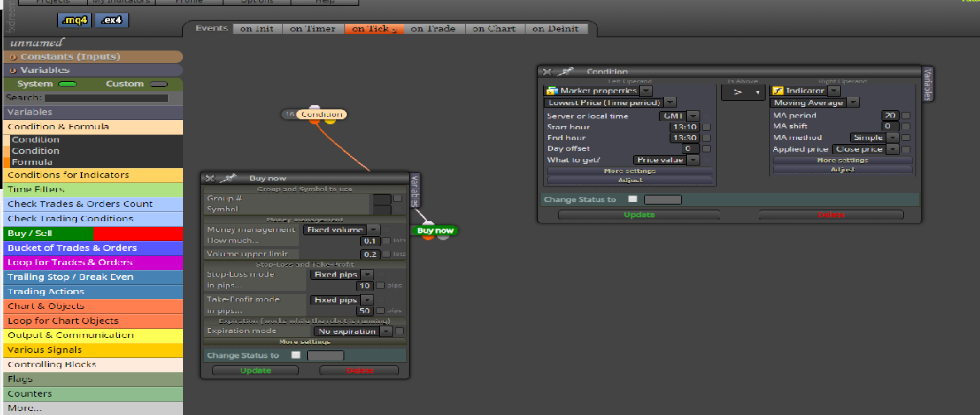Check the Change Status to box in Condition panel

coord(632,199)
